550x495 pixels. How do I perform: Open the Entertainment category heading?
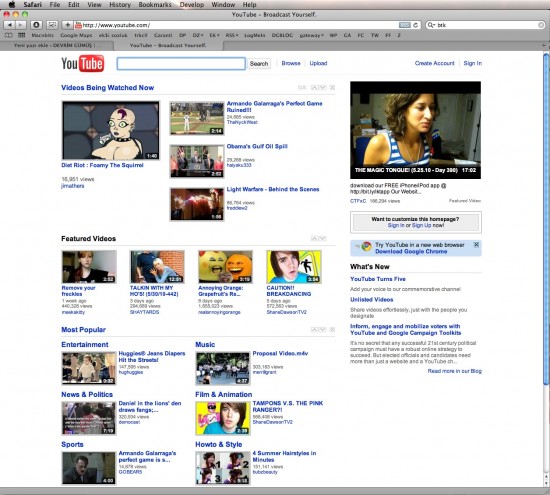click(x=85, y=345)
